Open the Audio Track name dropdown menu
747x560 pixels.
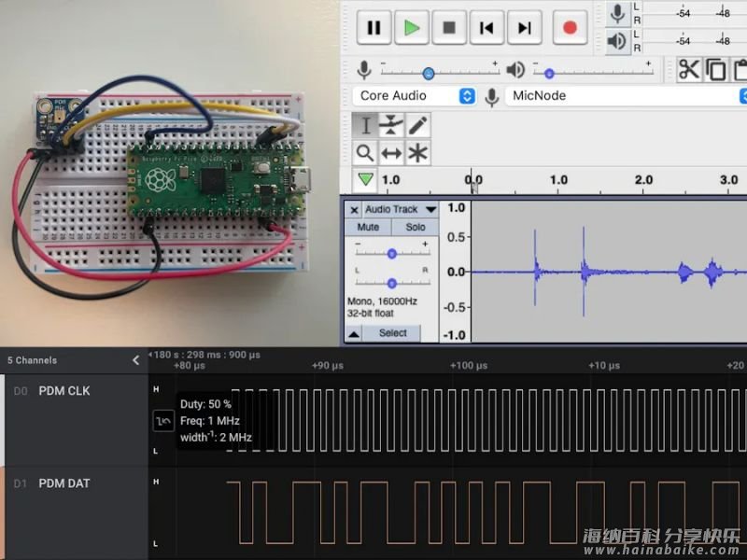point(430,210)
